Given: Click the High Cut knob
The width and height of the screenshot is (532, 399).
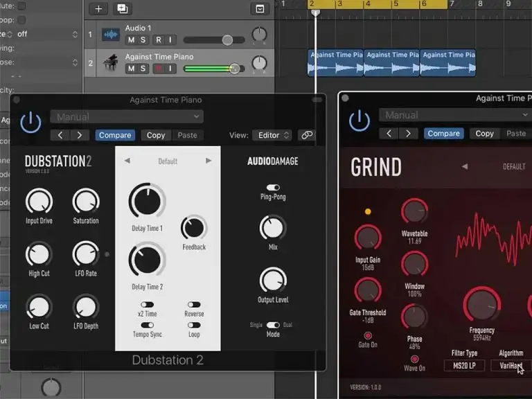Looking at the screenshot, I should (x=39, y=254).
